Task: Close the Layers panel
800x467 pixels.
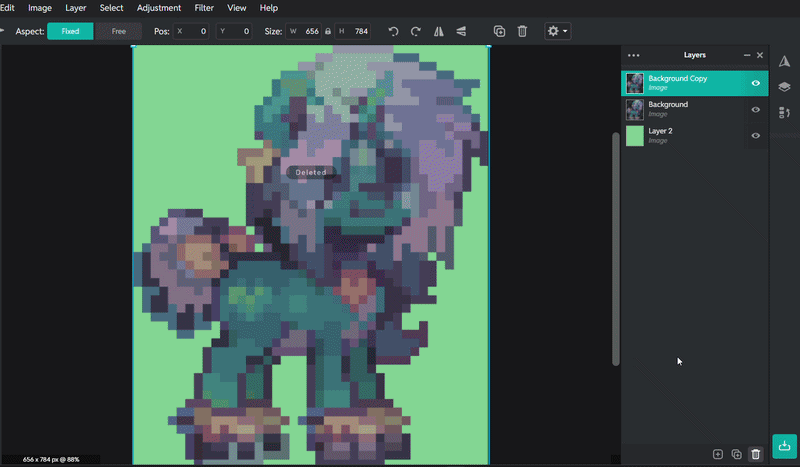Action: click(x=760, y=55)
